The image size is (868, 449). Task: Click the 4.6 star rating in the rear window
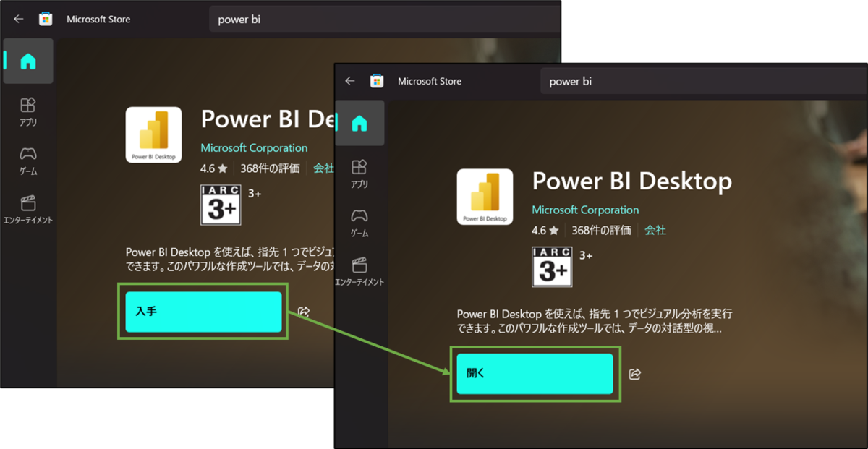pyautogui.click(x=214, y=168)
